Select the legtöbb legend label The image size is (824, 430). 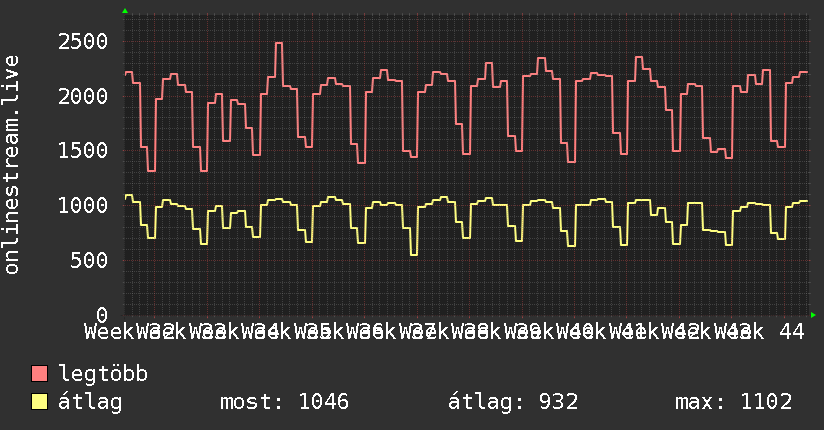[103, 374]
